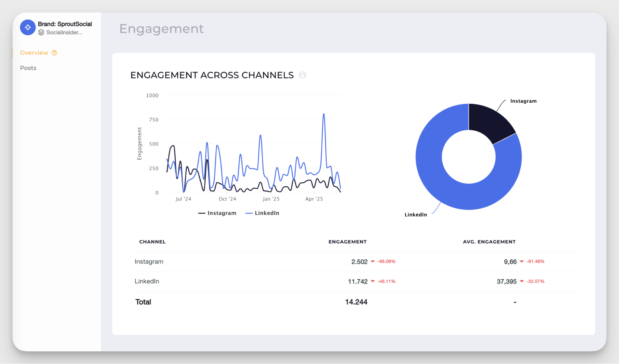Toggle the Instagram series in the chart legend
619x364 pixels.
point(217,213)
